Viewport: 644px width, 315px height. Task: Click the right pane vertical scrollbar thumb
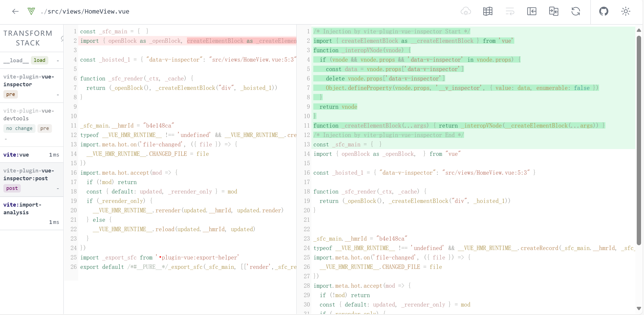tap(639, 140)
